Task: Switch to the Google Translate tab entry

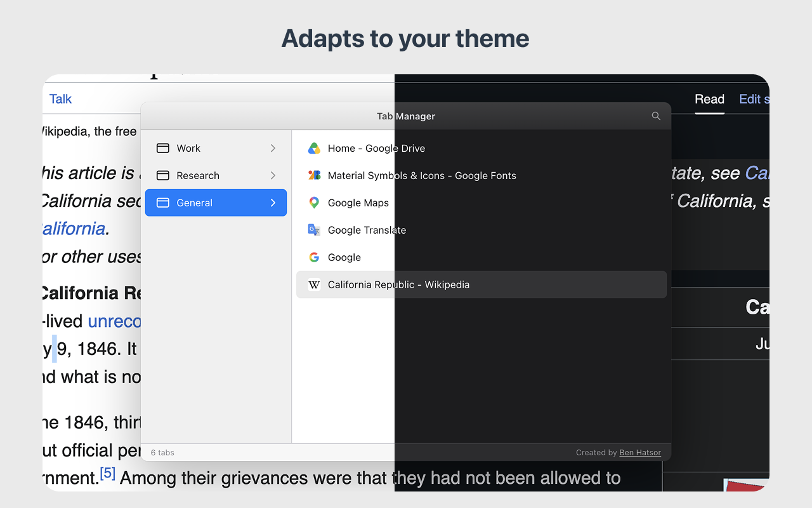Action: 481,230
